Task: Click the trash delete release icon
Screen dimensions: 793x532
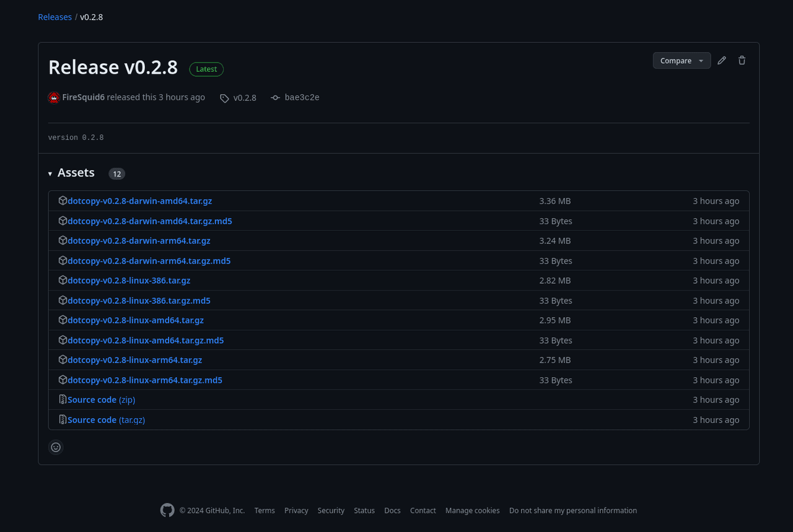Action: tap(742, 61)
